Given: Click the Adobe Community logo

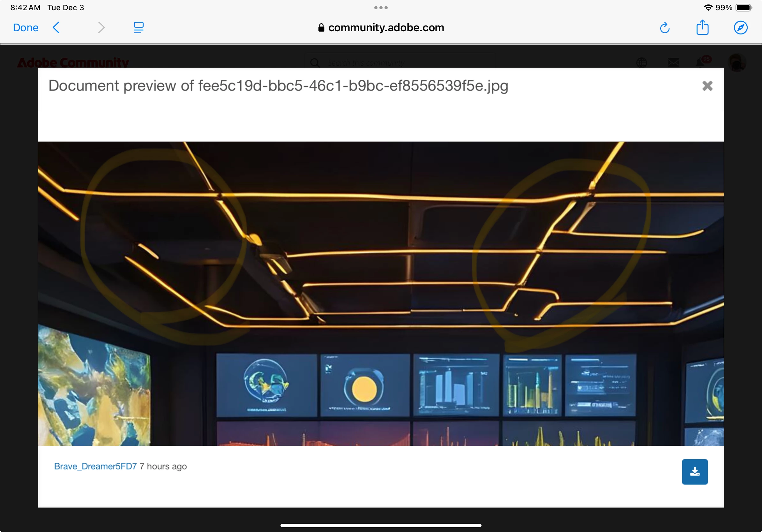Looking at the screenshot, I should pos(73,63).
